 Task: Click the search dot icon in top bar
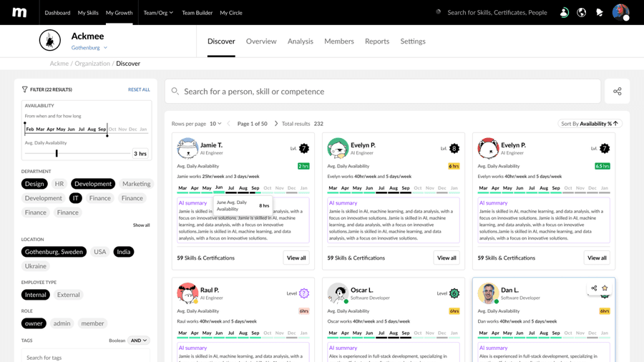438,12
